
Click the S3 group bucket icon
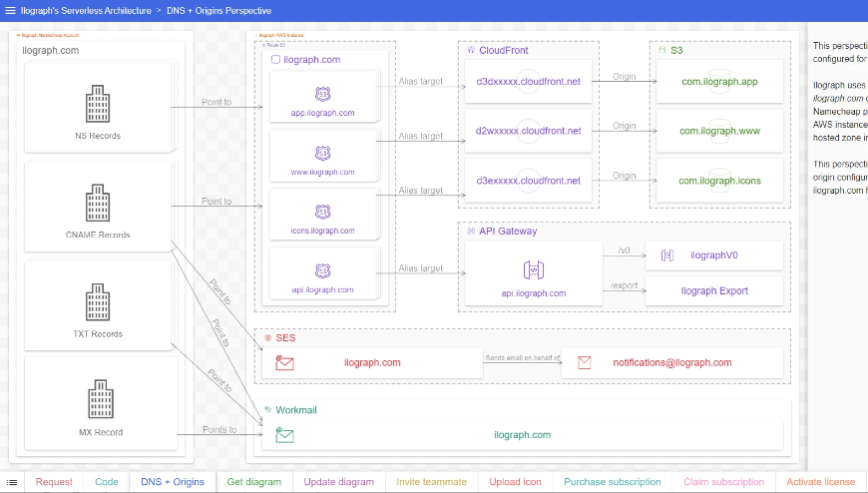(662, 50)
